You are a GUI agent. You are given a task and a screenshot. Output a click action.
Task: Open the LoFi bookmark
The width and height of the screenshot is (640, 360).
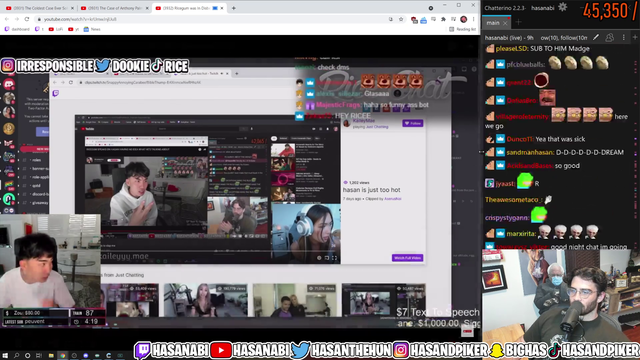coord(56,29)
